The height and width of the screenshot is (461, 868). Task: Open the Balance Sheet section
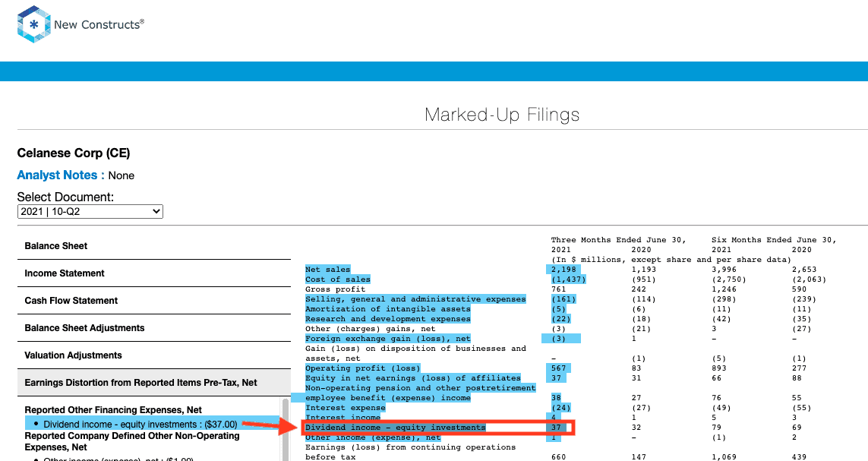[154, 246]
